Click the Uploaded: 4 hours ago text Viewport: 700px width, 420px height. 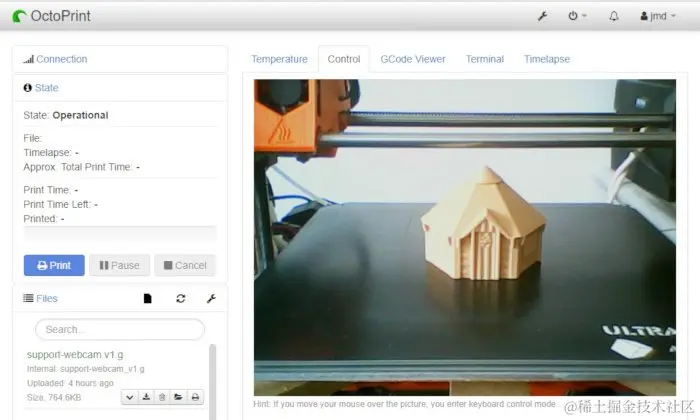tap(70, 383)
